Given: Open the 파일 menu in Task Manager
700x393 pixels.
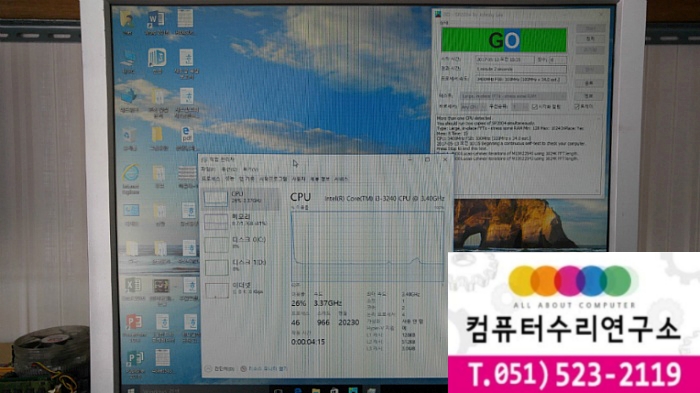Looking at the screenshot, I should click(208, 170).
